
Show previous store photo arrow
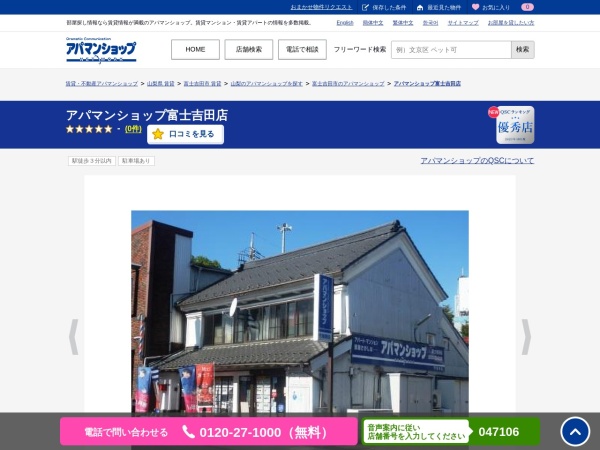73,337
